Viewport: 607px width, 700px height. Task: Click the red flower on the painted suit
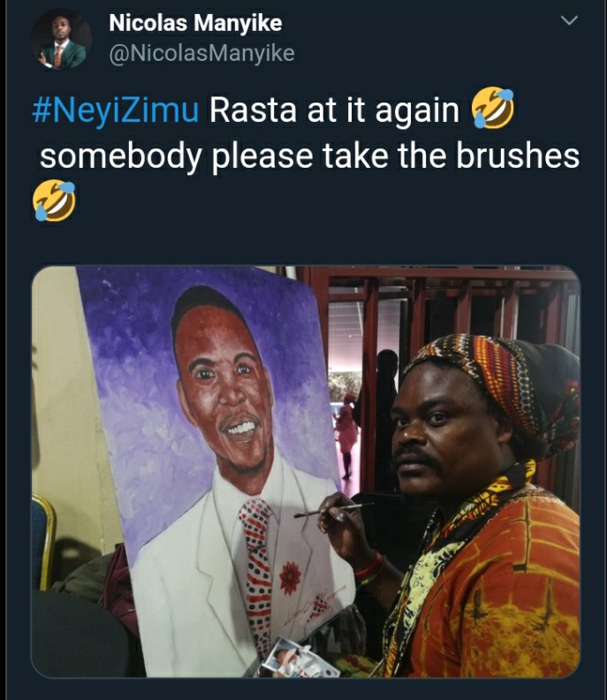290,578
